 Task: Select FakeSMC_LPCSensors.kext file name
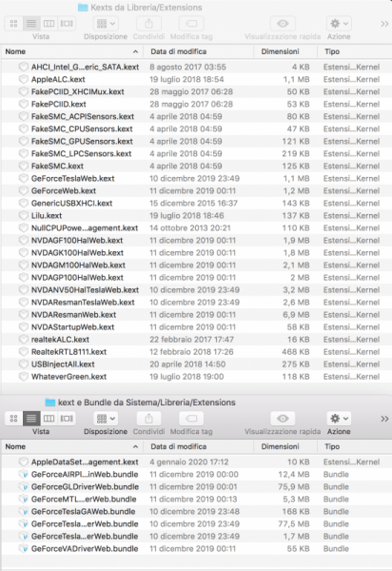[81, 153]
